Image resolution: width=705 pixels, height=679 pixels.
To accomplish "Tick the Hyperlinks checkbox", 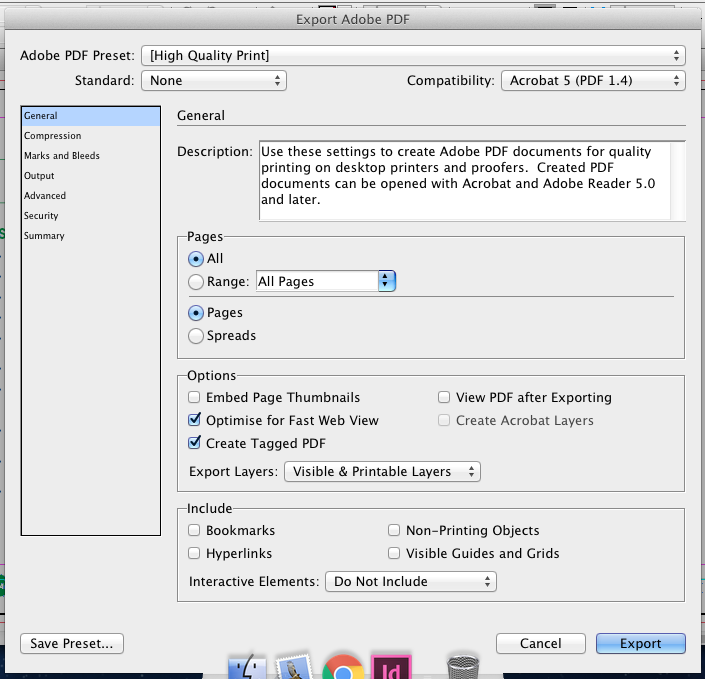I will (194, 553).
